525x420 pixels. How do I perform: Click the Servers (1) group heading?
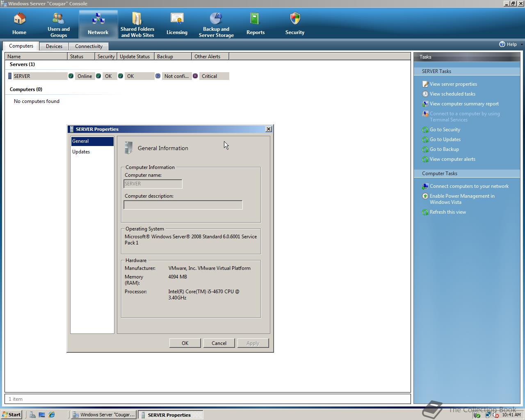pos(22,64)
